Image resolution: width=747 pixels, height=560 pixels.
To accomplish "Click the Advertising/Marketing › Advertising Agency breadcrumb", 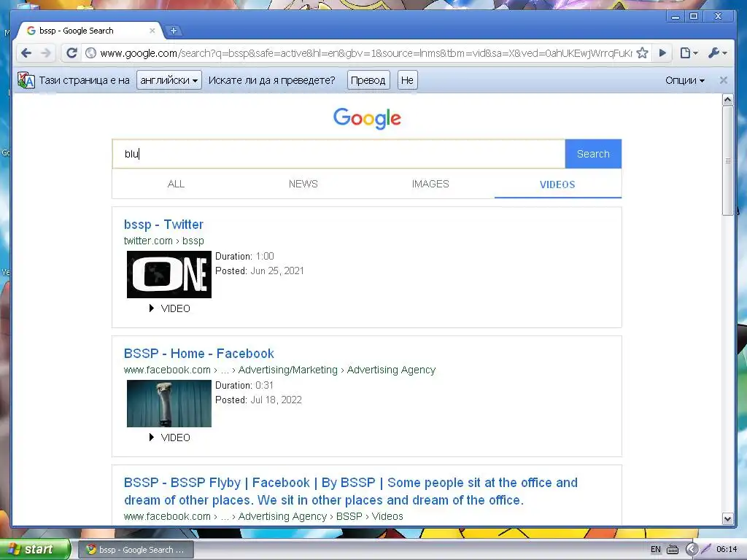I will [x=337, y=370].
